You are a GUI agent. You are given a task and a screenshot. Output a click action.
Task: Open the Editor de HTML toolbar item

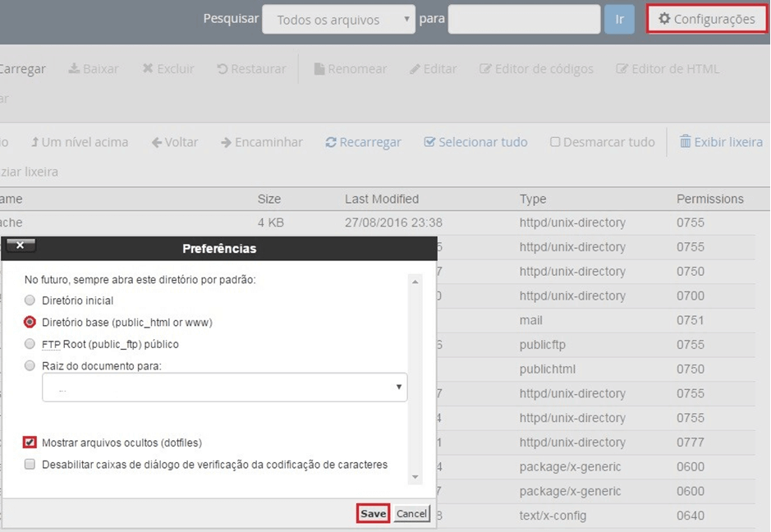(x=668, y=69)
